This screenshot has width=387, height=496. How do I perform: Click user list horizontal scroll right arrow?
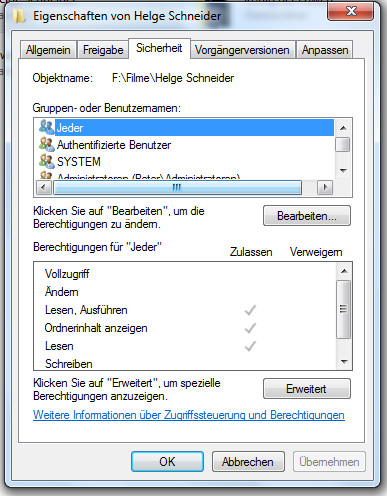[325, 187]
